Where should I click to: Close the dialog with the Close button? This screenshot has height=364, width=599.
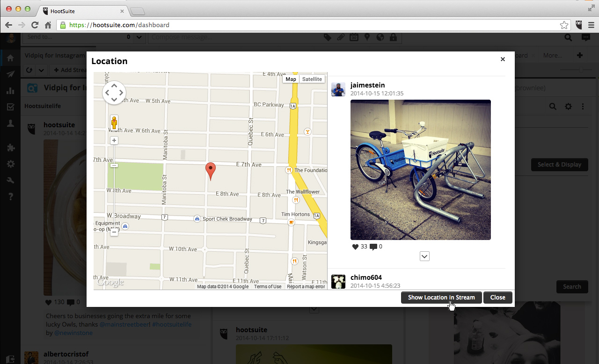pyautogui.click(x=497, y=298)
